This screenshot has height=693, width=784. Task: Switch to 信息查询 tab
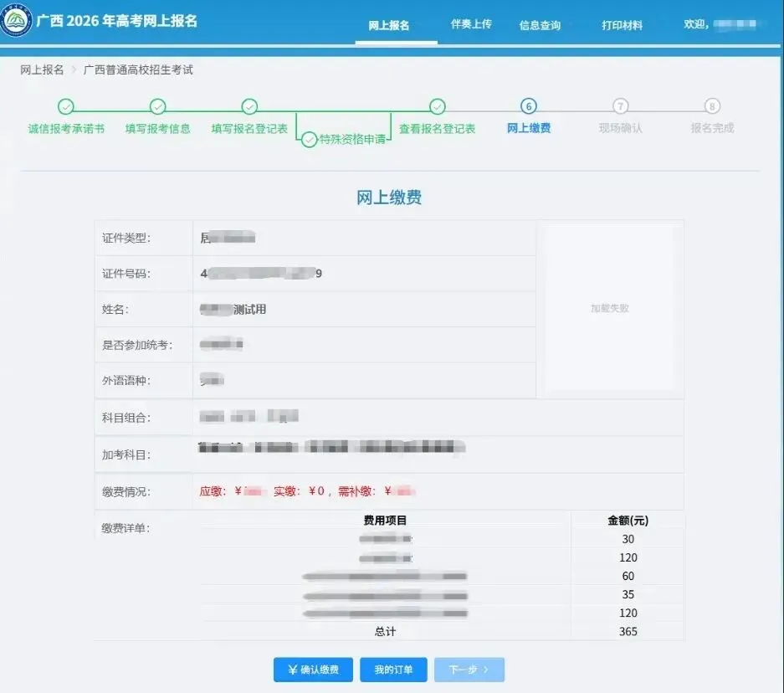540,25
